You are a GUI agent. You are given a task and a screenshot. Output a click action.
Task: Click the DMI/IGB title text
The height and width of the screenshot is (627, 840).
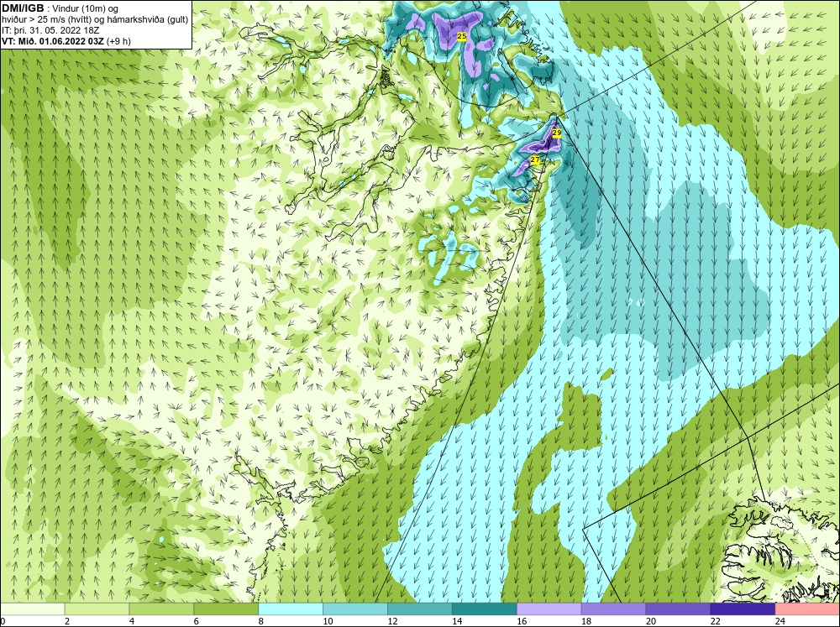(23, 8)
